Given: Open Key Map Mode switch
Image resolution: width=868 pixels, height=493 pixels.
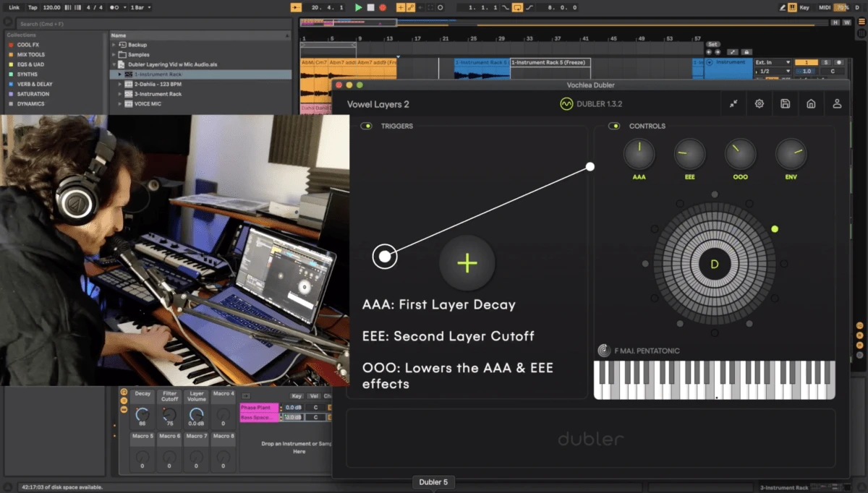Looking at the screenshot, I should coord(805,7).
